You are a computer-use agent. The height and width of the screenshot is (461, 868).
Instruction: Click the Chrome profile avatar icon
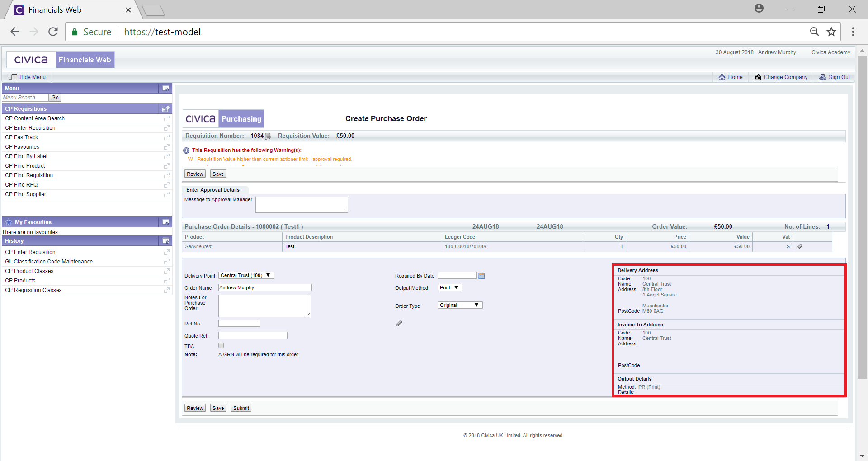pos(759,8)
